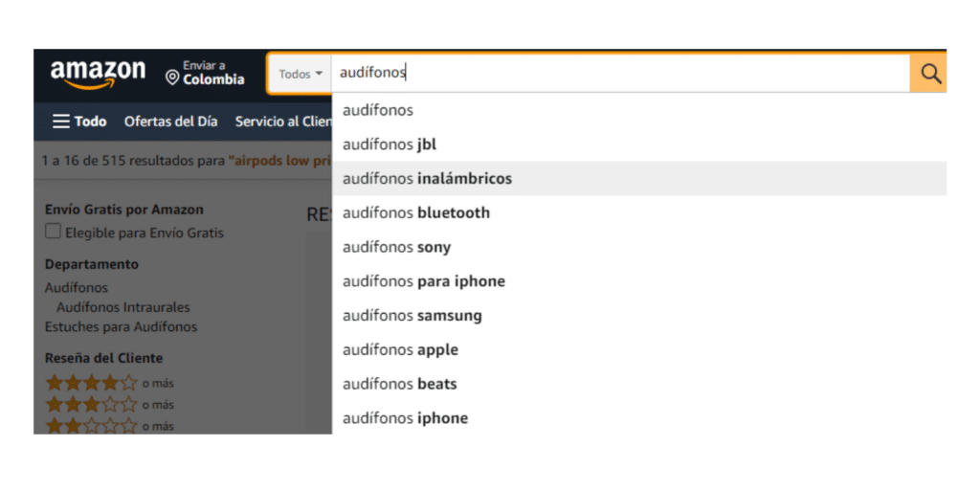This screenshot has width=980, height=490.
Task: Filter by two stars o más
Action: (x=109, y=426)
